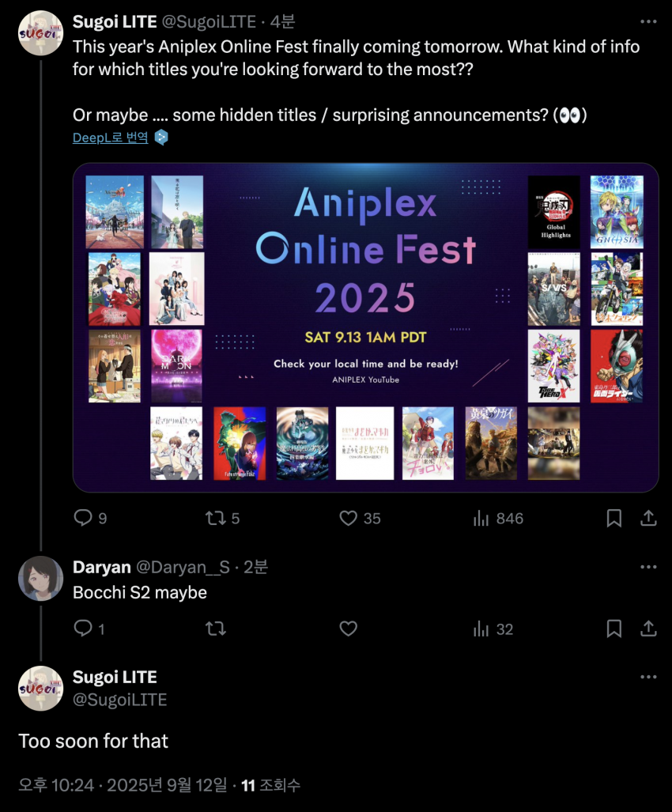Repost Daryan's Bocchi S2 reply
672x812 pixels.
215,629
